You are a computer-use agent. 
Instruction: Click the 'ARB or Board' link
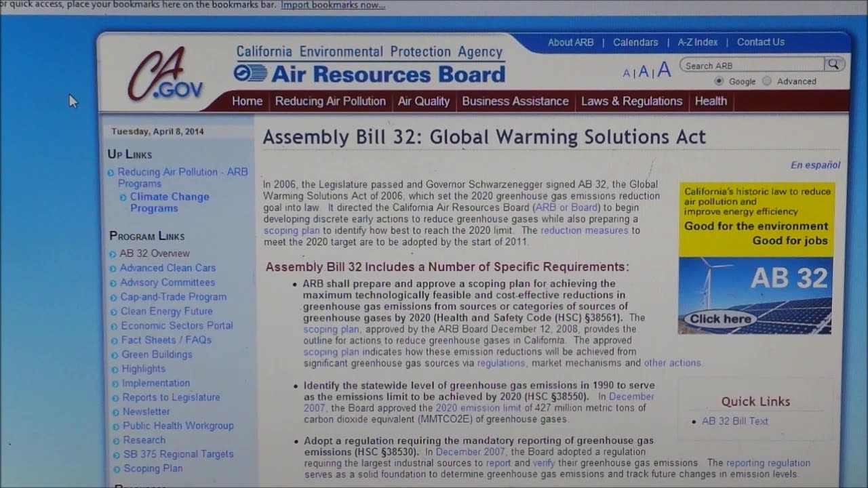click(x=567, y=207)
